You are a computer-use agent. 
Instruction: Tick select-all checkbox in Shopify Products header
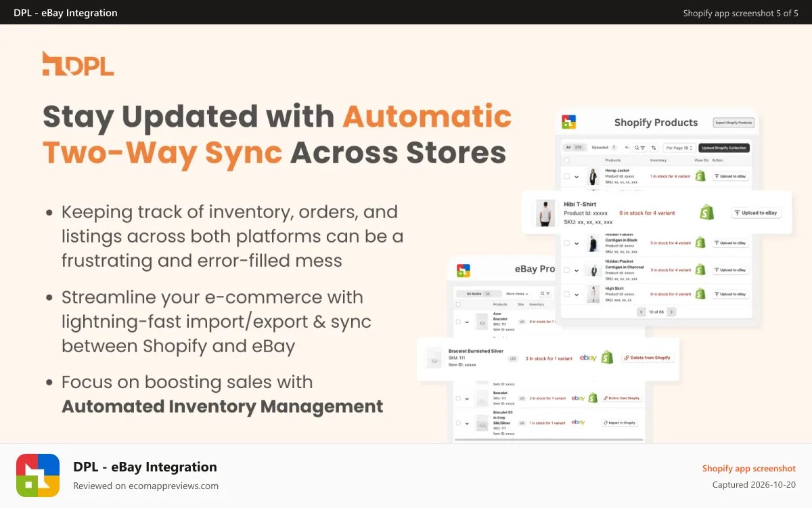tap(566, 161)
